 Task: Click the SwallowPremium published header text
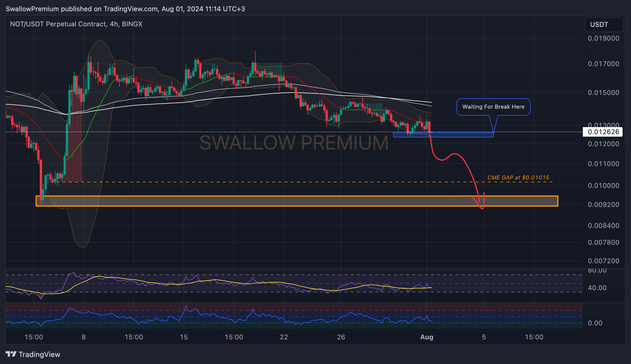pos(125,9)
